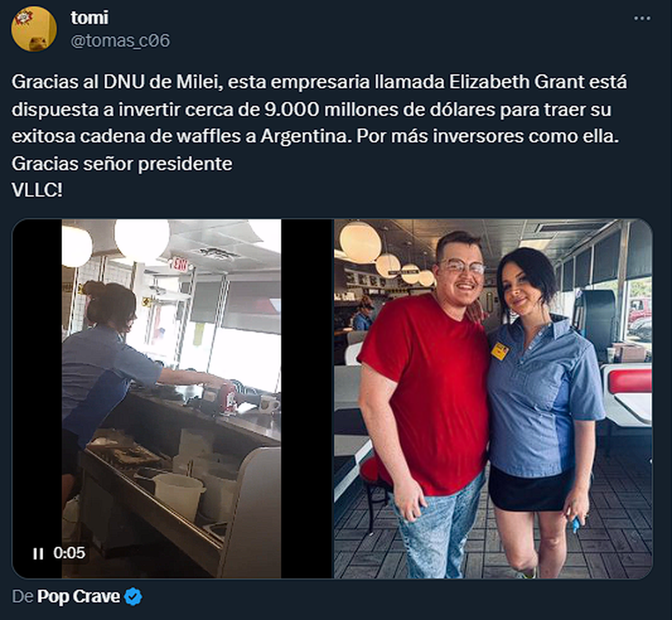Click the display name tomi
The image size is (672, 620).
(90, 17)
